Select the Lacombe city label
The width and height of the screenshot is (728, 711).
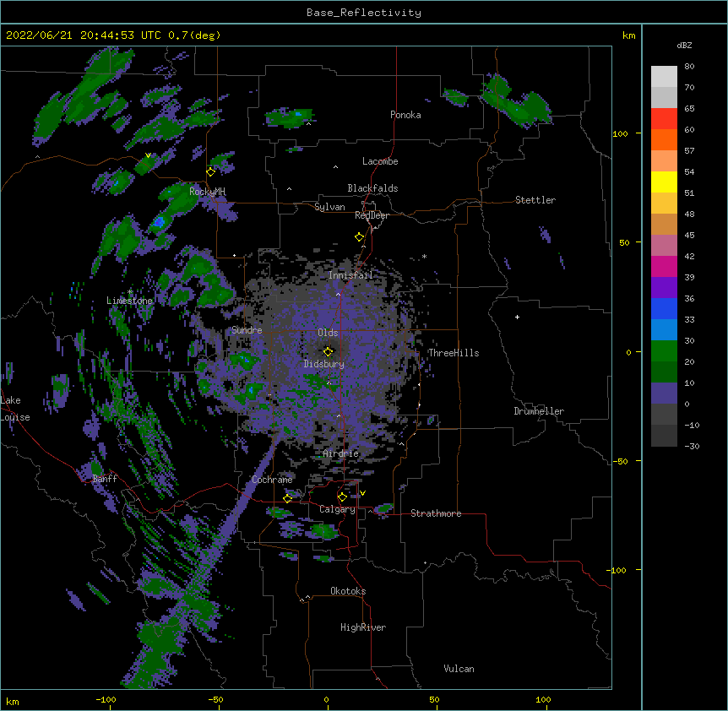(380, 161)
